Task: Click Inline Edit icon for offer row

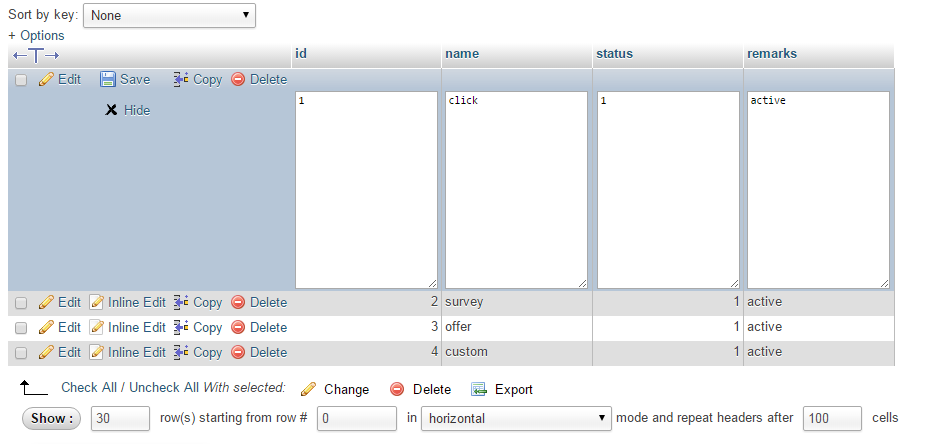Action: click(x=97, y=327)
